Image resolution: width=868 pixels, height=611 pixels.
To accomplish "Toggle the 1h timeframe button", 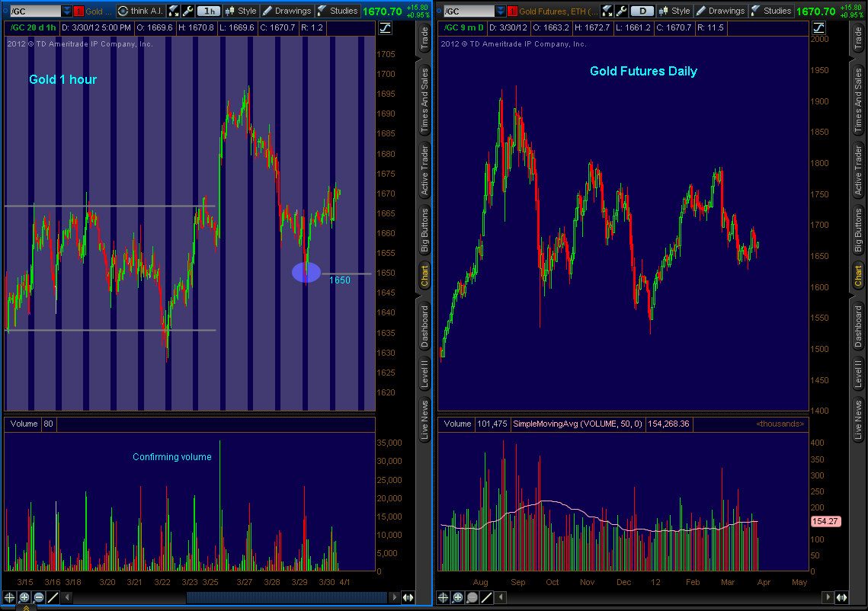I will pyautogui.click(x=207, y=11).
